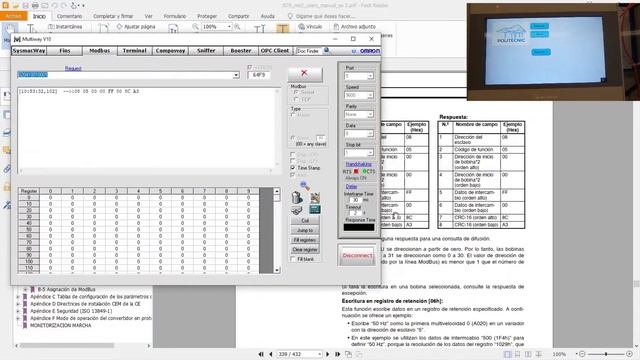
Task: Click the Omron logo in Multiway header
Action: pyautogui.click(x=369, y=51)
